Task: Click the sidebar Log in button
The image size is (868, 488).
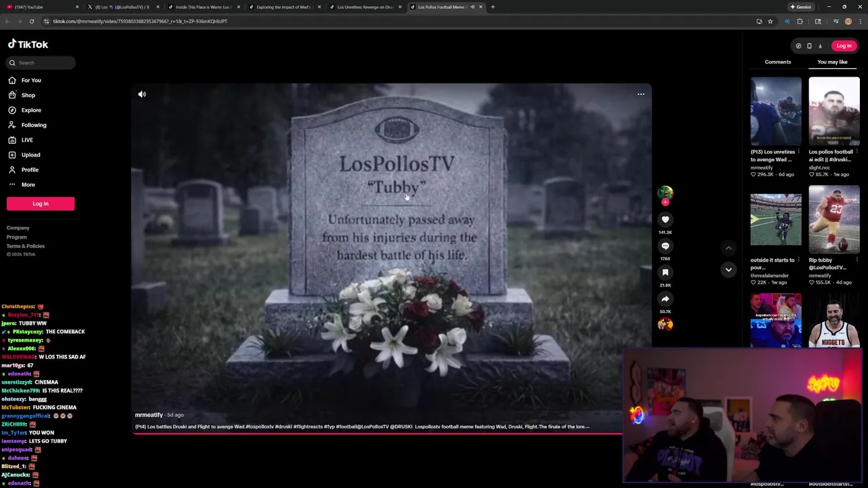Action: tap(41, 203)
